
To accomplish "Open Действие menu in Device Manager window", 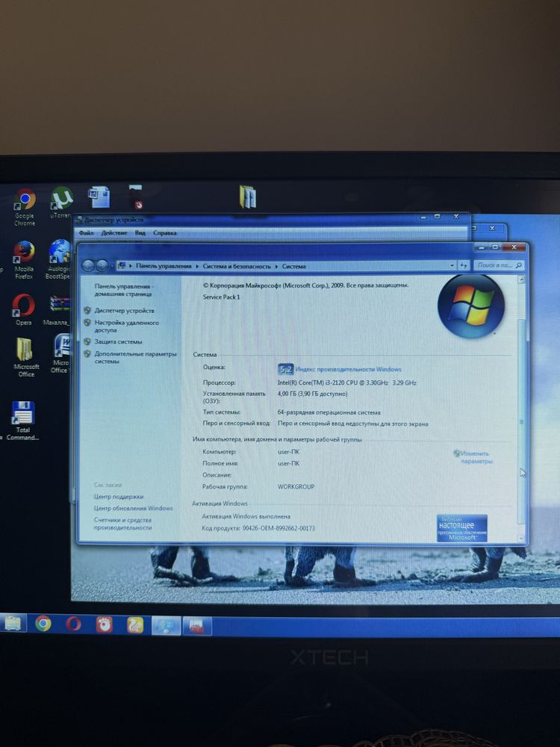I will click(x=114, y=232).
